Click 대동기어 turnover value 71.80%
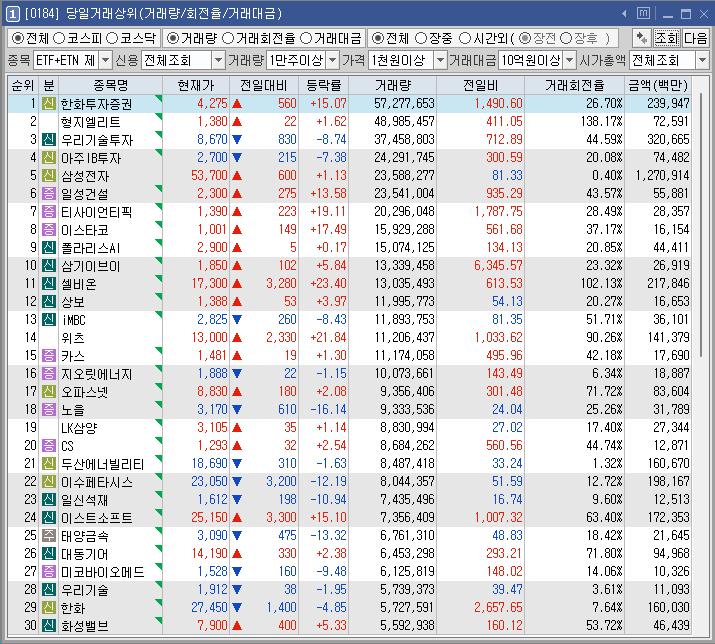This screenshot has height=644, width=715. 604,553
